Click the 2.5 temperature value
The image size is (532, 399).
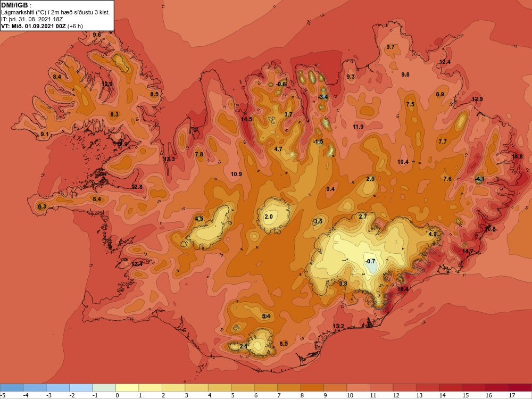tap(370, 178)
